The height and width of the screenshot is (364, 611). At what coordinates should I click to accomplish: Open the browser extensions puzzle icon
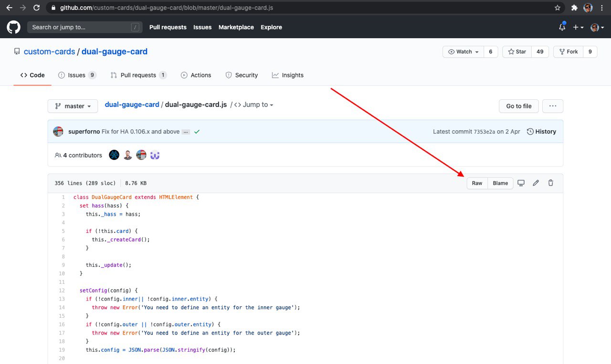(x=574, y=8)
